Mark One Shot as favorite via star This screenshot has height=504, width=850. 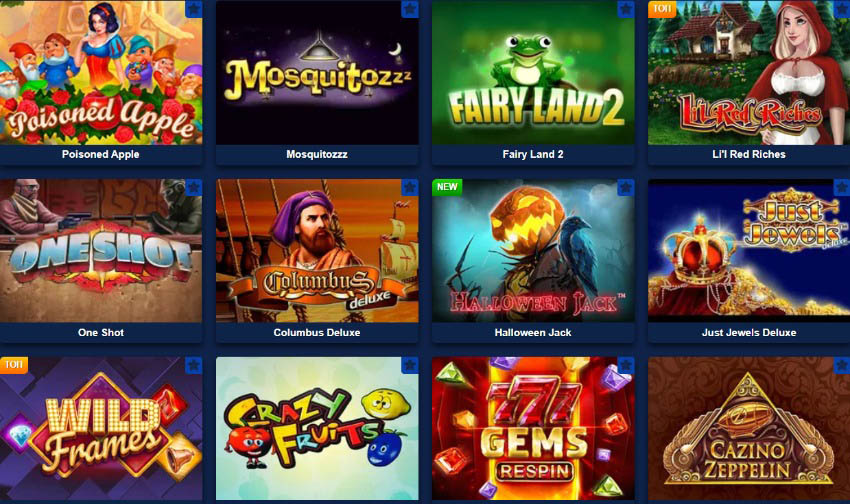pos(194,188)
